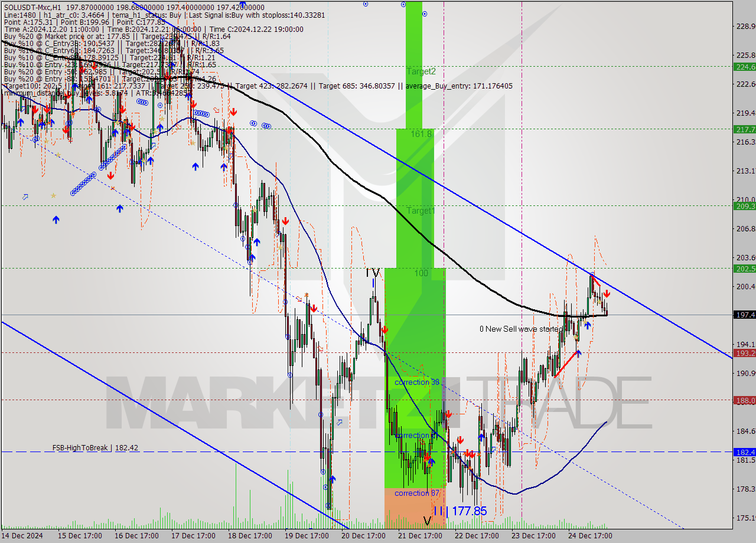Click the 175.1 price axis value
The width and height of the screenshot is (756, 543).
(745, 518)
